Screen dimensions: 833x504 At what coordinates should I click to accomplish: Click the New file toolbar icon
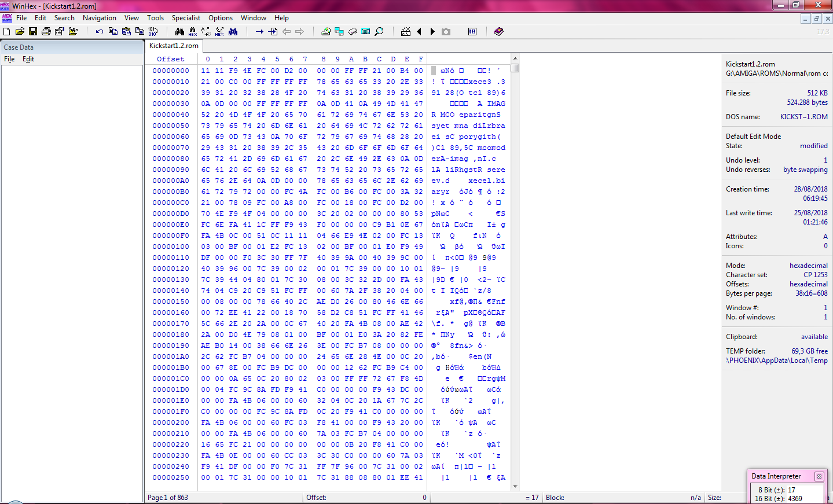[7, 31]
